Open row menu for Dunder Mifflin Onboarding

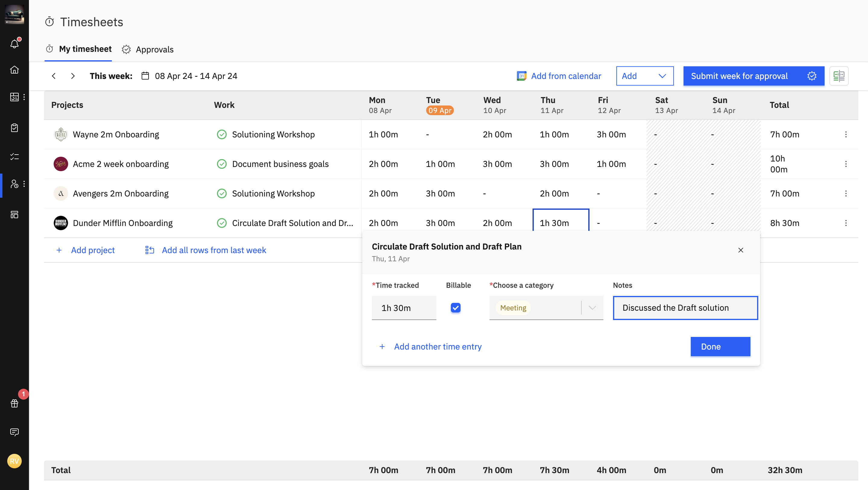[x=846, y=223]
